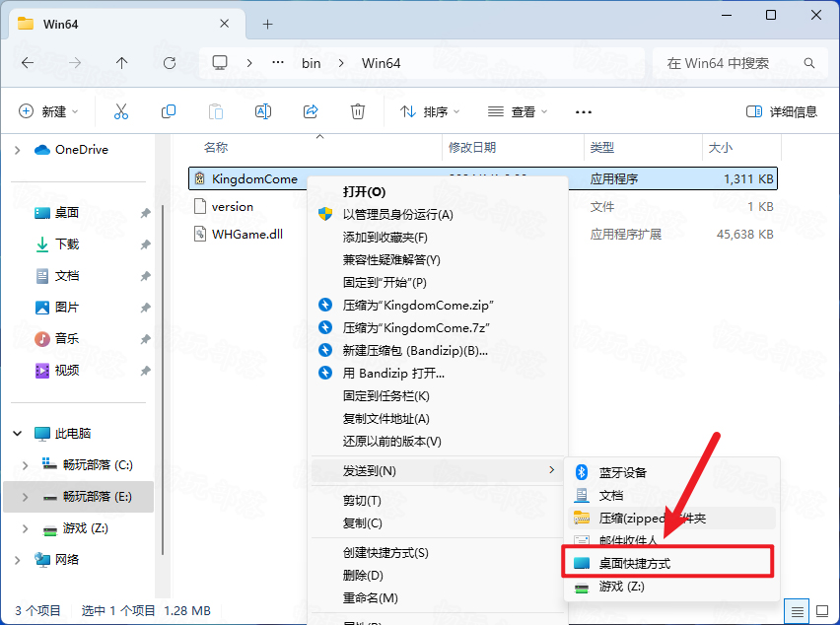This screenshot has height=625, width=840.
Task: Click the search magnifier icon
Action: point(809,63)
